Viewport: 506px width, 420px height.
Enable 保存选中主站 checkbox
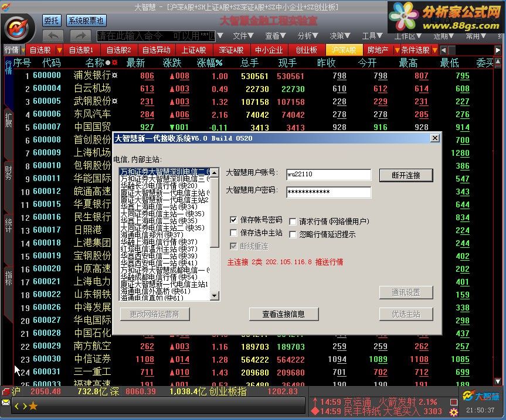tap(233, 233)
